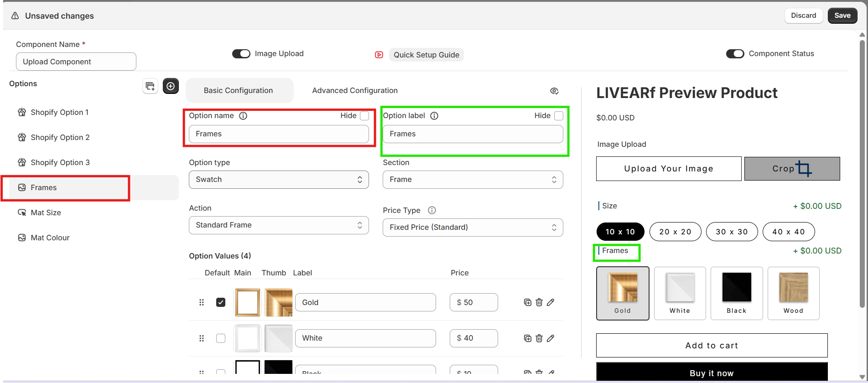This screenshot has height=383, width=868.
Task: Check Hide for Option name
Action: point(364,116)
